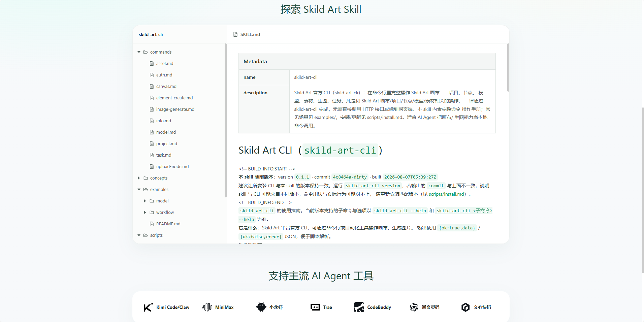The image size is (644, 322).
Task: Click the SKILL.md content scrollbar
Action: [x=508, y=67]
